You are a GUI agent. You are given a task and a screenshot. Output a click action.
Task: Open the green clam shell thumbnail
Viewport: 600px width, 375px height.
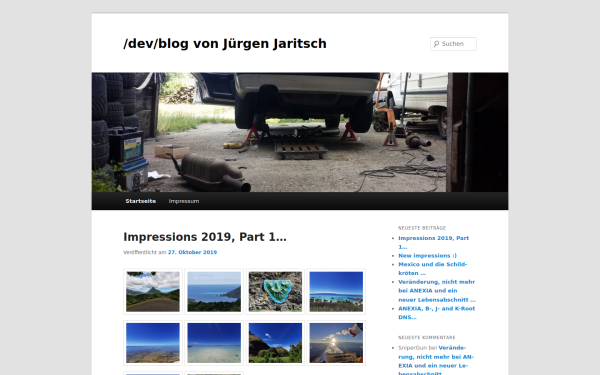click(x=275, y=292)
